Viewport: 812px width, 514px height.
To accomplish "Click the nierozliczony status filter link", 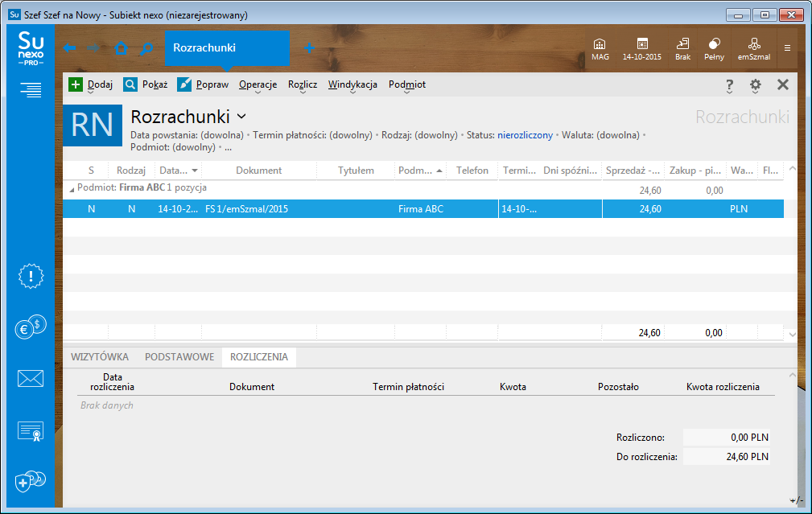I will coord(525,135).
